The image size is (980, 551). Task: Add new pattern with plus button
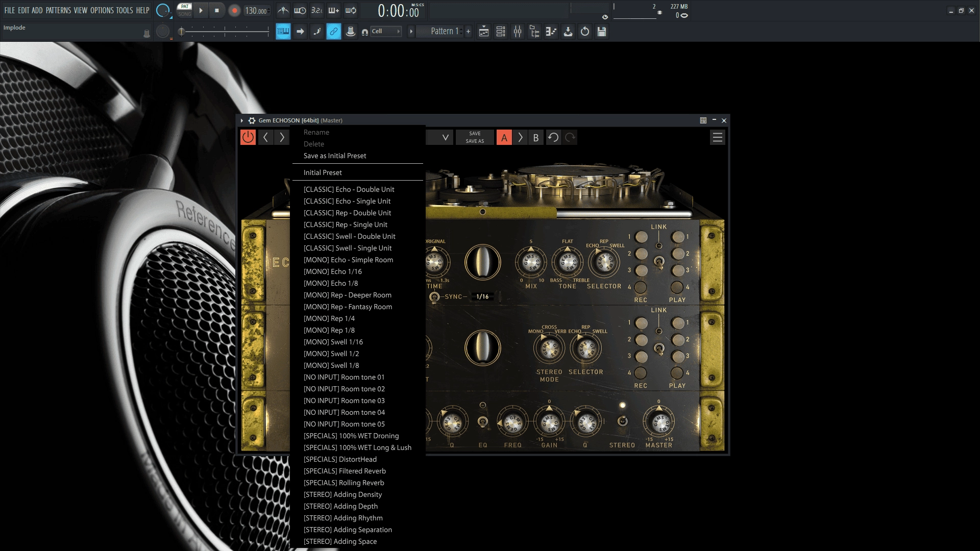pyautogui.click(x=468, y=32)
